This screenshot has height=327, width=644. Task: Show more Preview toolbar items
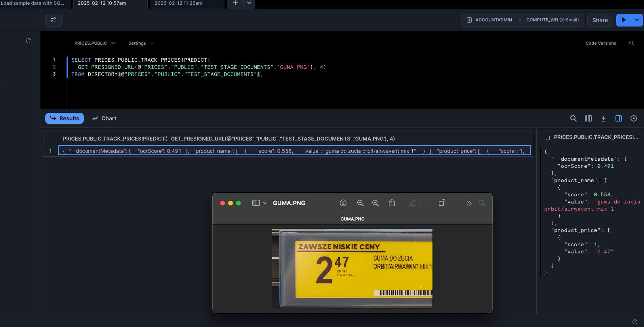[x=469, y=203]
